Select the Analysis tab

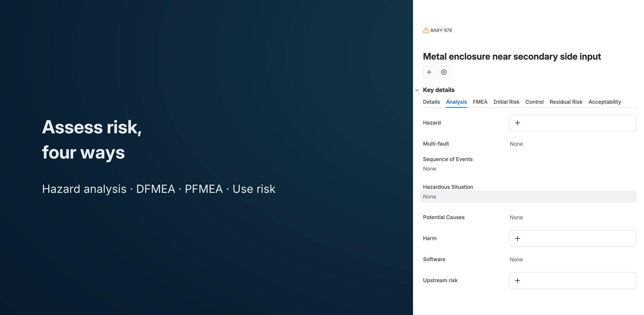[x=456, y=102]
